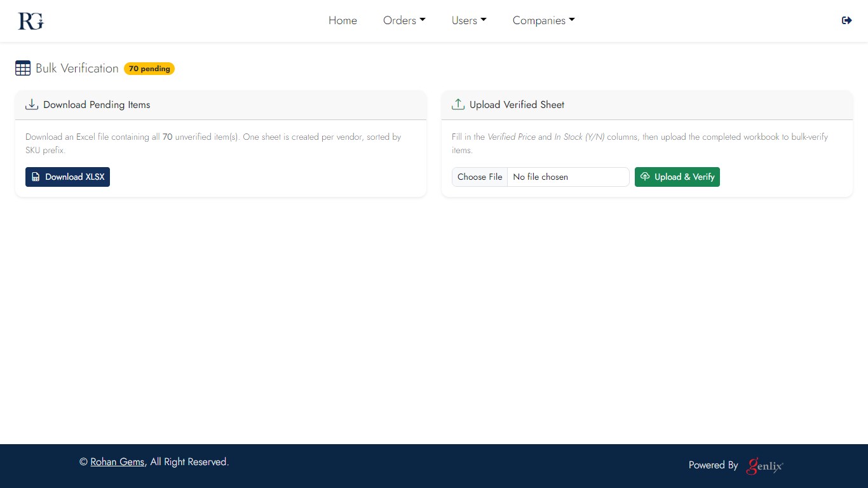Click the spreadsheet icon on Download XLSX button

tap(36, 177)
